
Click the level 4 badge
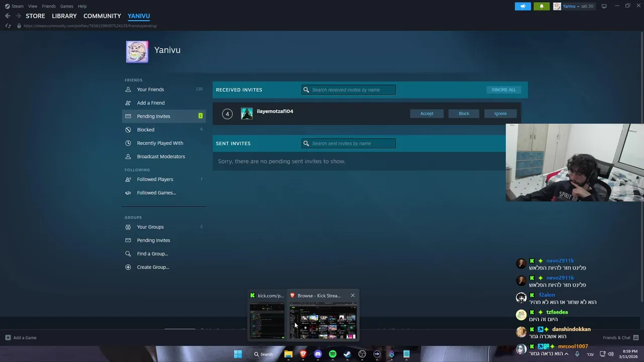pyautogui.click(x=227, y=114)
